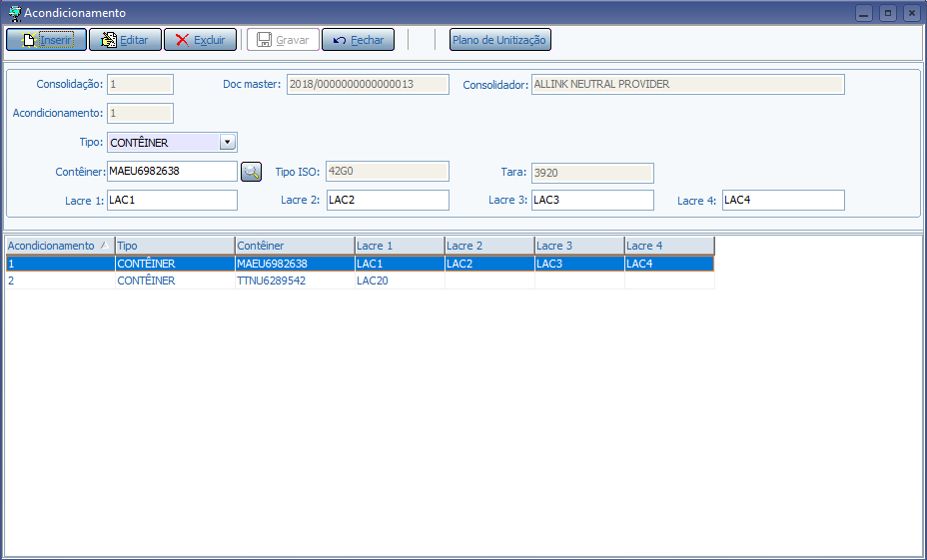Screen dimensions: 927x560
Task: Click the Lacre 3 input field
Action: click(592, 201)
